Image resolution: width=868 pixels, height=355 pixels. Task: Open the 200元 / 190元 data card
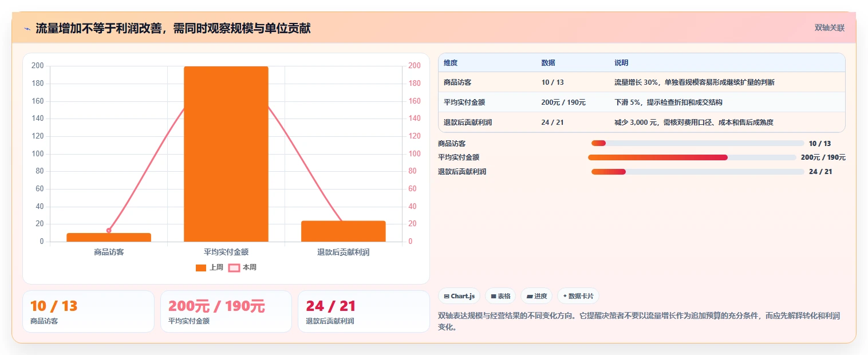[x=226, y=311]
